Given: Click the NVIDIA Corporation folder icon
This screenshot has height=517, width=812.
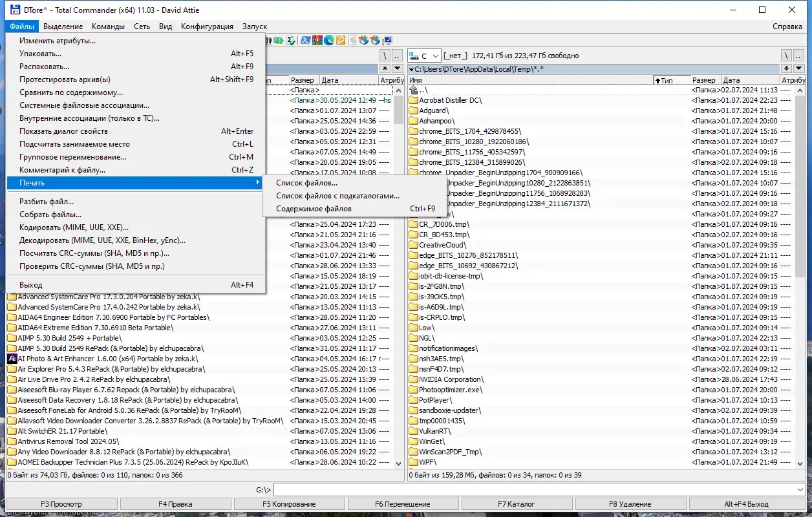Looking at the screenshot, I should point(414,379).
